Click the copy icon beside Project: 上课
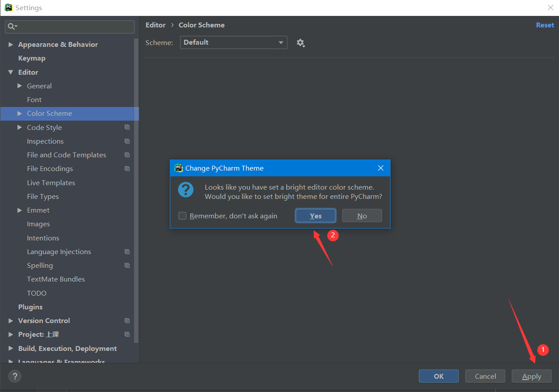559x392 pixels. point(127,335)
